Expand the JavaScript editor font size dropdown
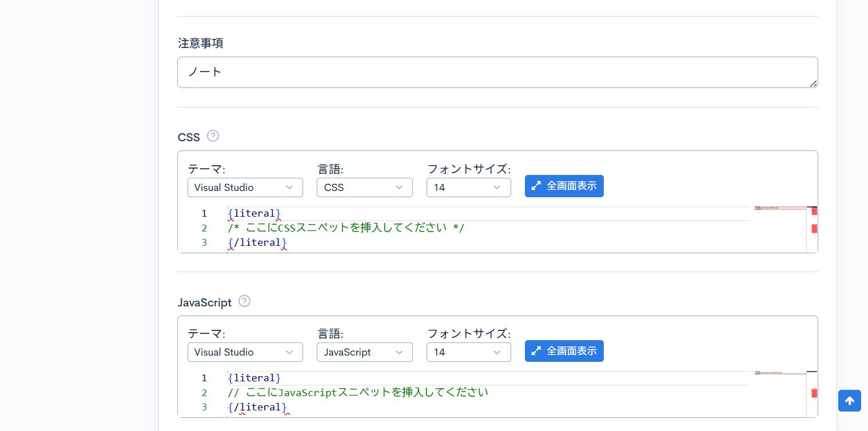Image resolution: width=868 pixels, height=431 pixels. [x=468, y=352]
